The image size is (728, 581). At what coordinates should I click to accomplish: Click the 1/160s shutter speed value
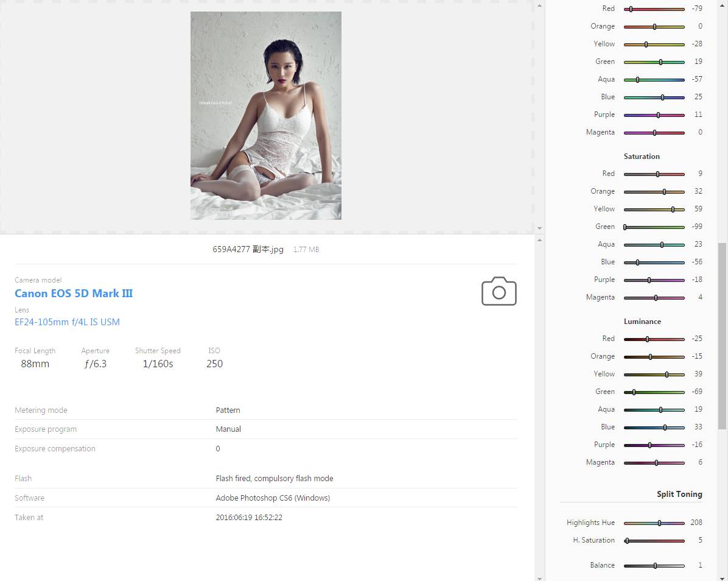158,364
